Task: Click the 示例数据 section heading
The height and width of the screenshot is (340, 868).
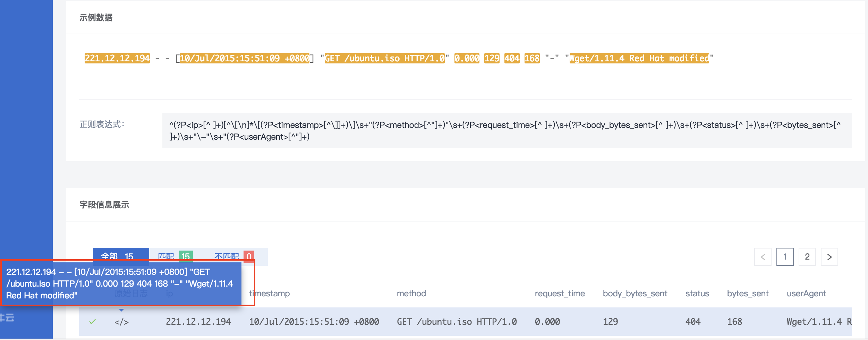Action: 96,18
